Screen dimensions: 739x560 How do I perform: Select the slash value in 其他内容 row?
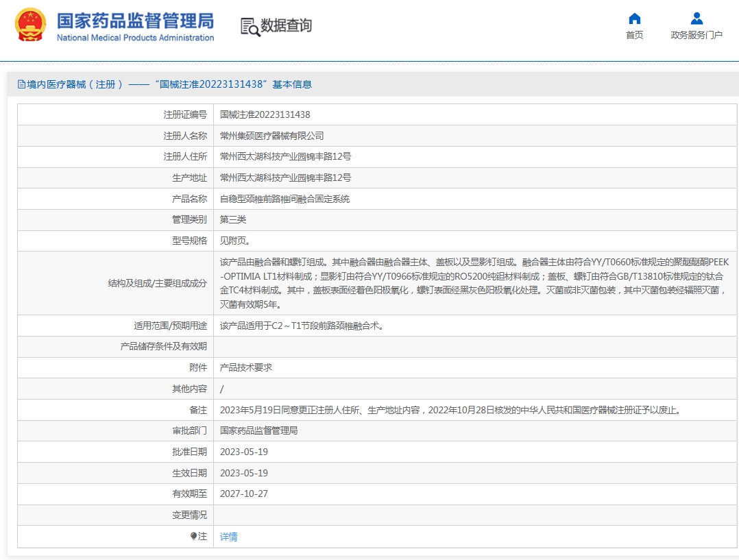tap(222, 389)
